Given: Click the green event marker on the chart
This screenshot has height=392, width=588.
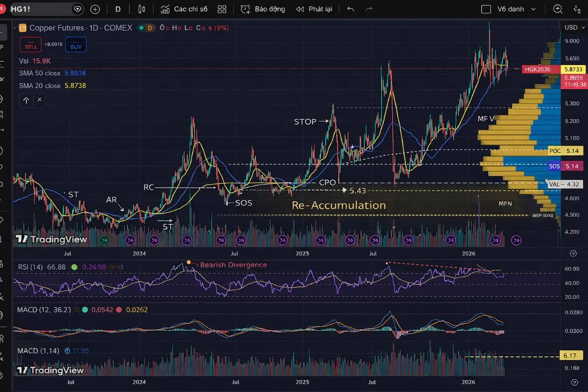Looking at the screenshot, I should click(103, 240).
